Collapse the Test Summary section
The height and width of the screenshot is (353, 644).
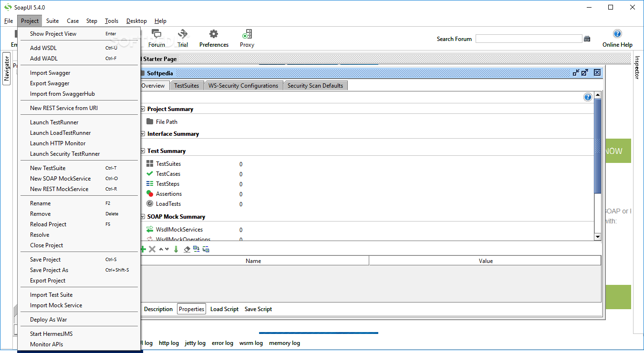(x=142, y=151)
